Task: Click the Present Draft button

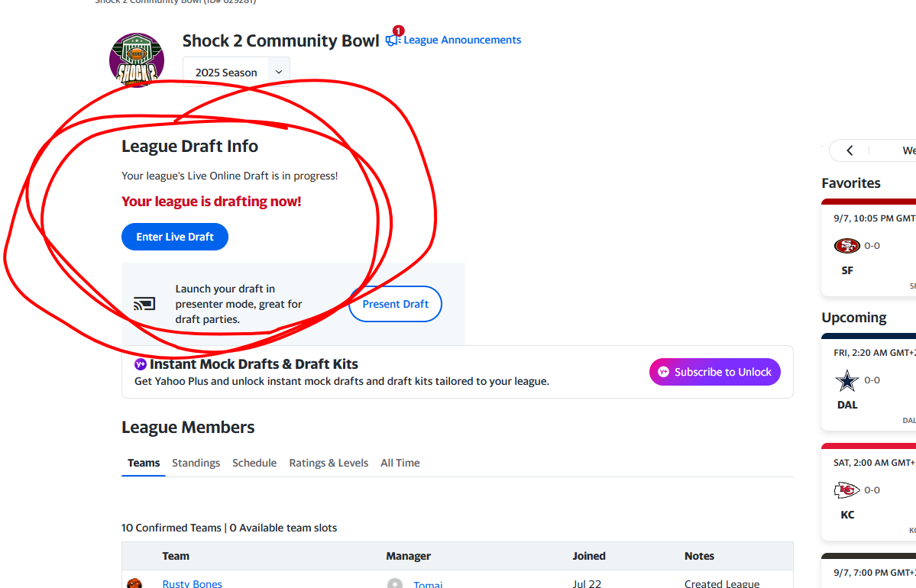Action: point(395,304)
